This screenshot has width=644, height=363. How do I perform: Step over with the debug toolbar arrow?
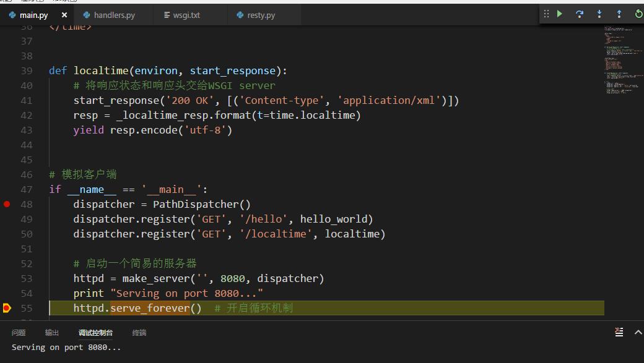click(x=579, y=14)
